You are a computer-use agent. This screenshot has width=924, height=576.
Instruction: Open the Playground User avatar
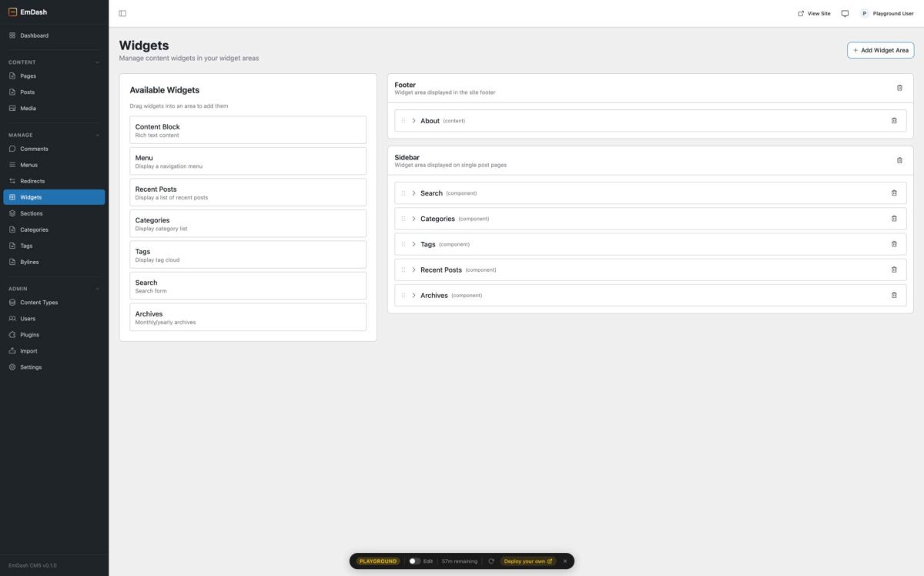864,13
